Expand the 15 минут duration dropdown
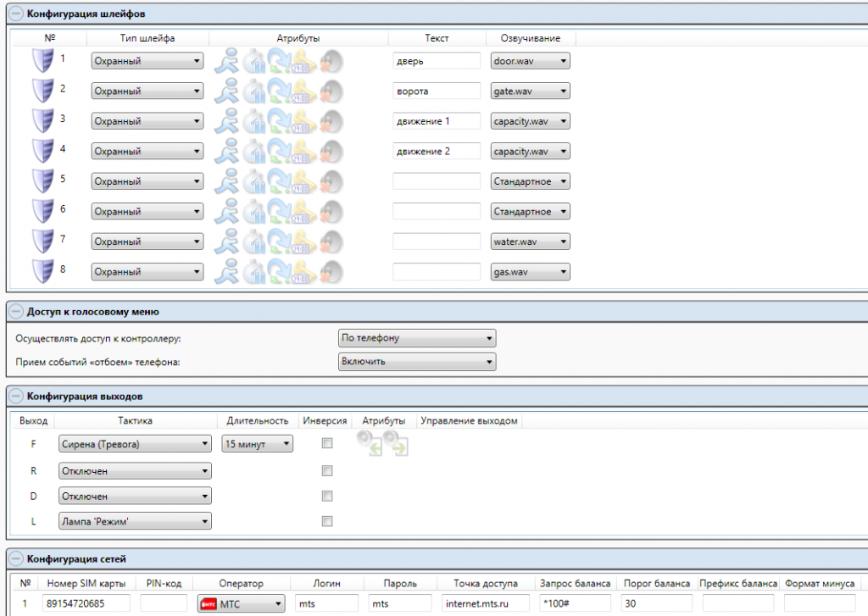The width and height of the screenshot is (868, 616). point(257,443)
